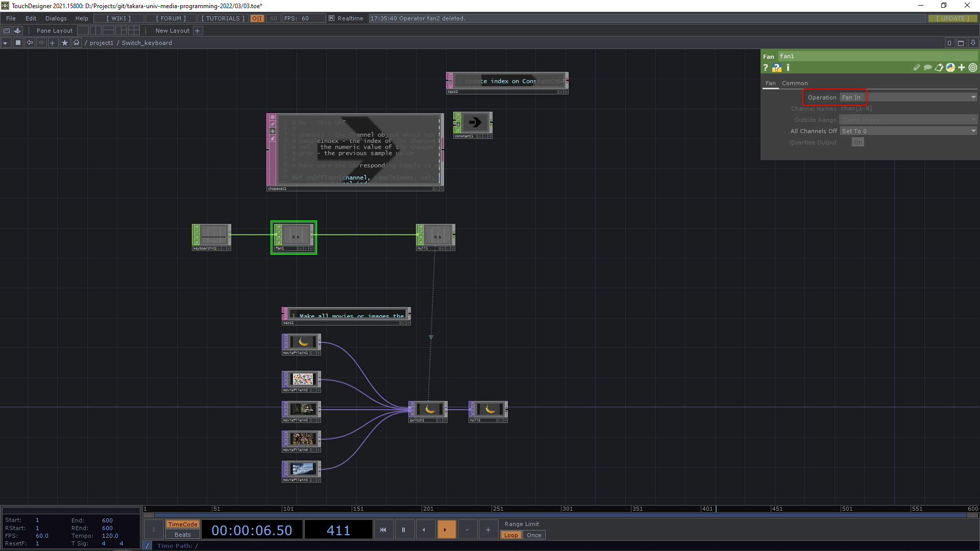Screen dimensions: 980x551
Task: Click the WIKI button
Action: (118, 18)
